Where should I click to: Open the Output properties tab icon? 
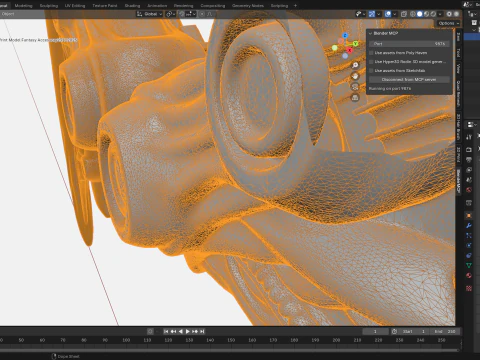click(469, 160)
